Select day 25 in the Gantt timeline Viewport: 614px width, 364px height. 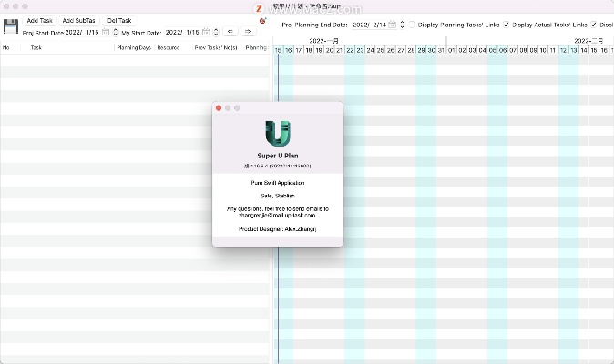[380, 50]
